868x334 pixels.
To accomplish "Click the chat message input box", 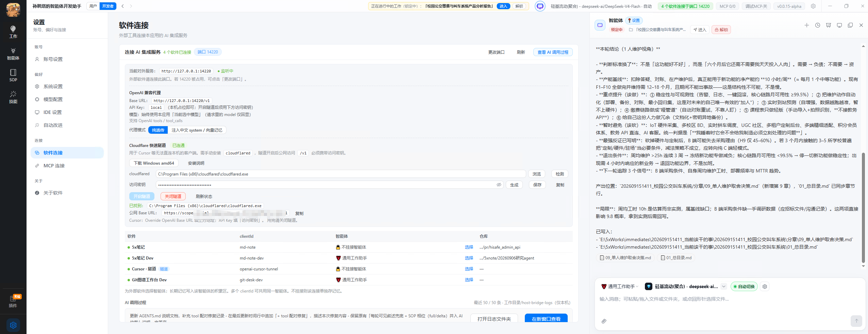I will (730, 299).
